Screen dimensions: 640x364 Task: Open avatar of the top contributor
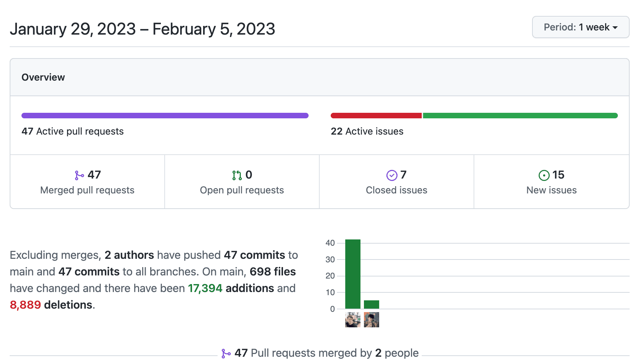pos(353,320)
